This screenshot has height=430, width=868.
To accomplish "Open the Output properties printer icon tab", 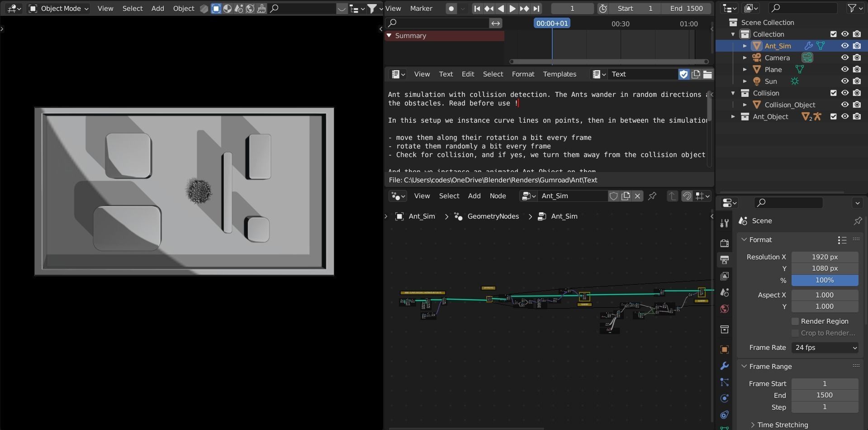I will [724, 260].
